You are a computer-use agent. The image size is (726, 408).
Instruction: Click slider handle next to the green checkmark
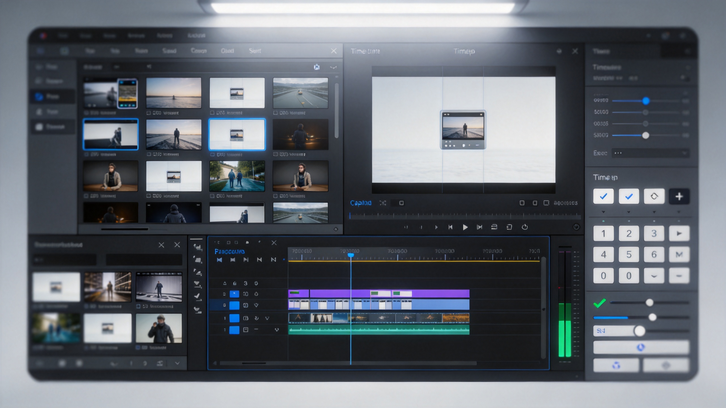coord(650,302)
